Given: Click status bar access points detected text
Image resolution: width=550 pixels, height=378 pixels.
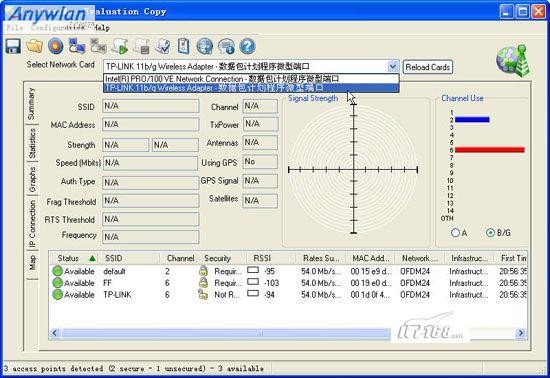Looking at the screenshot, I should pos(134,369).
